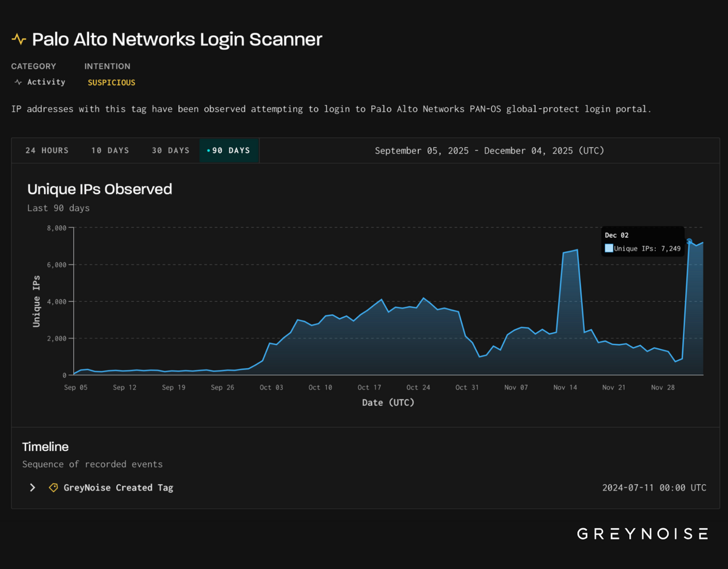Select the Activity icon under CATEGORY
Image resolution: width=728 pixels, height=569 pixels.
click(x=16, y=82)
